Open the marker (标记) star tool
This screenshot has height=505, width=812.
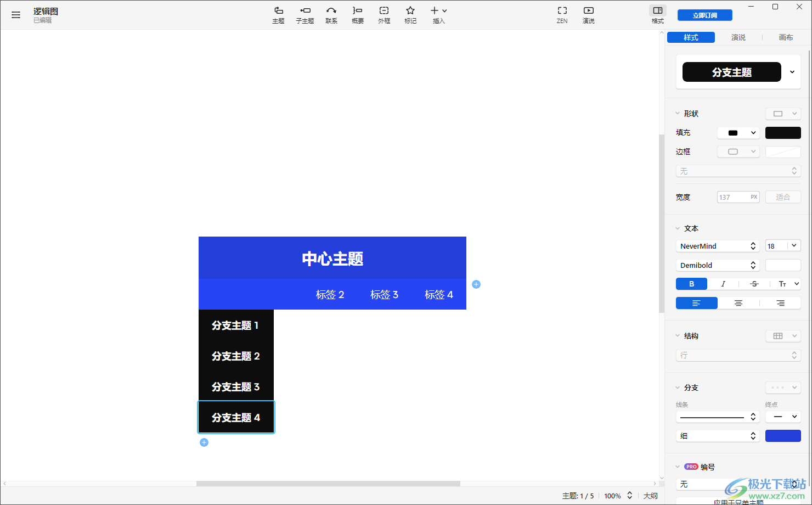tap(410, 15)
